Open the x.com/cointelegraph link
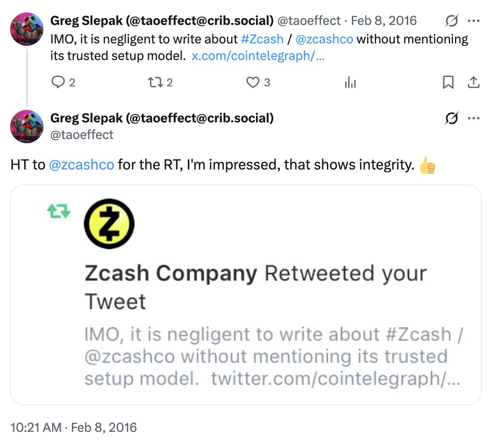Image resolution: width=495 pixels, height=448 pixels. tap(258, 56)
